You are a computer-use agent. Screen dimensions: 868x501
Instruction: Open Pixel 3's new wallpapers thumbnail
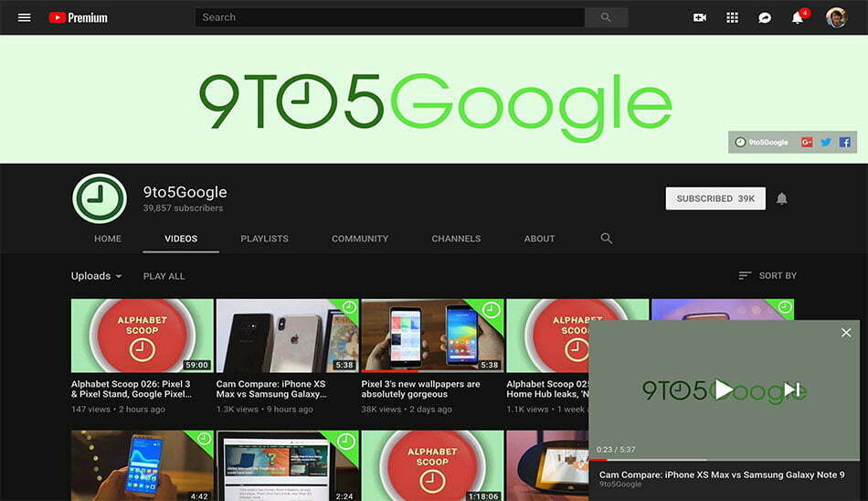point(432,336)
